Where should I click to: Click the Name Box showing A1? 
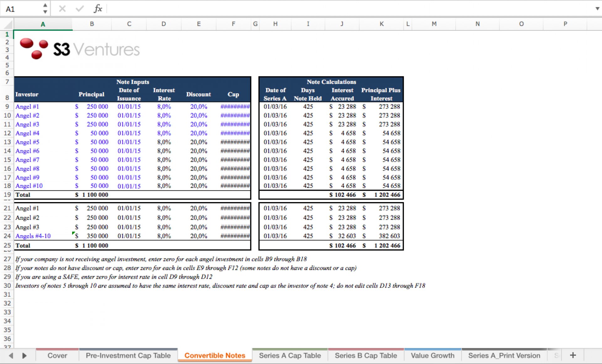21,9
